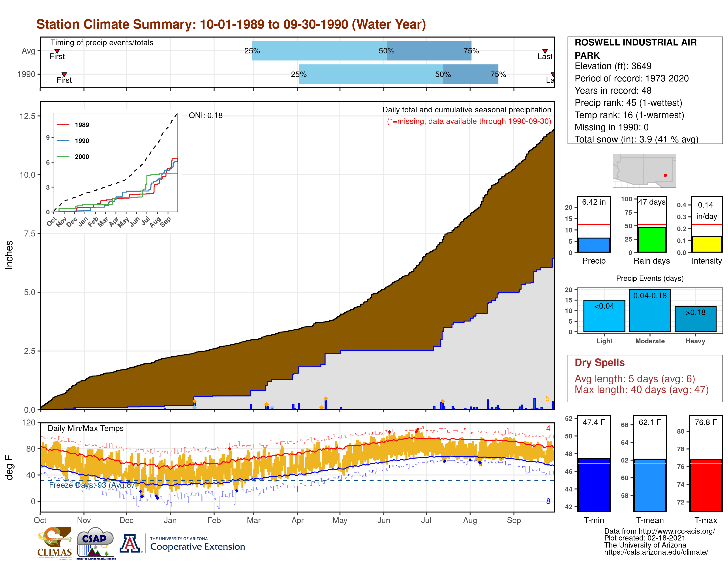Click the blue 1990 legend line

63,141
